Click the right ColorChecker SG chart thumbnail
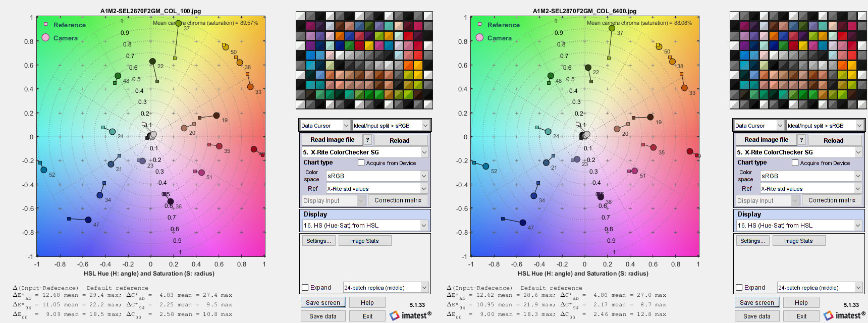 798,61
